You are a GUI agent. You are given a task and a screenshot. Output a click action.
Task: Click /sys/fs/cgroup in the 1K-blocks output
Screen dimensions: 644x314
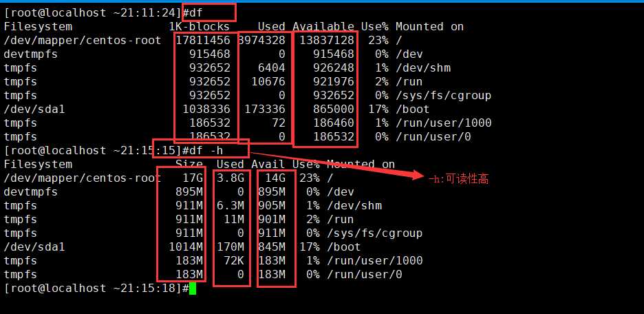pyautogui.click(x=443, y=95)
